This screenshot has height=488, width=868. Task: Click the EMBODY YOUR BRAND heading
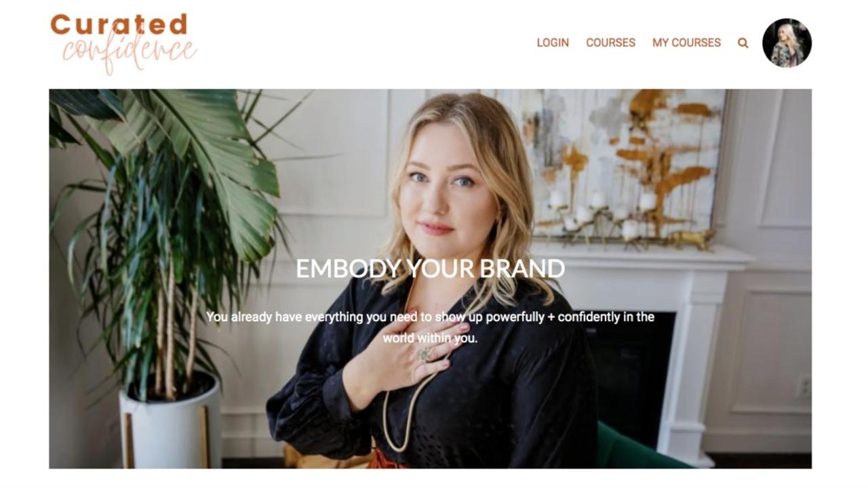[x=431, y=268]
